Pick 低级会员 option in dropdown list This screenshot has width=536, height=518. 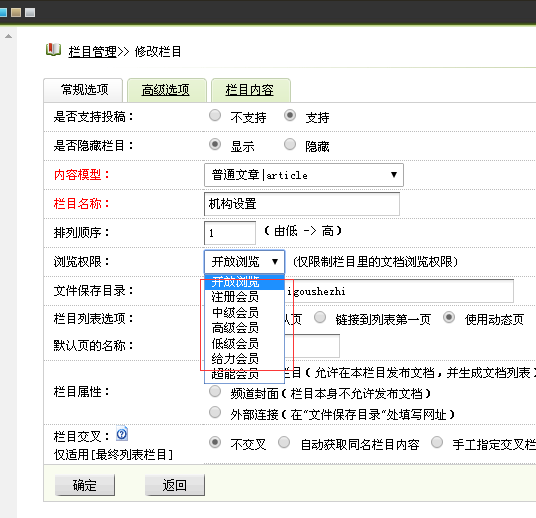244,343
